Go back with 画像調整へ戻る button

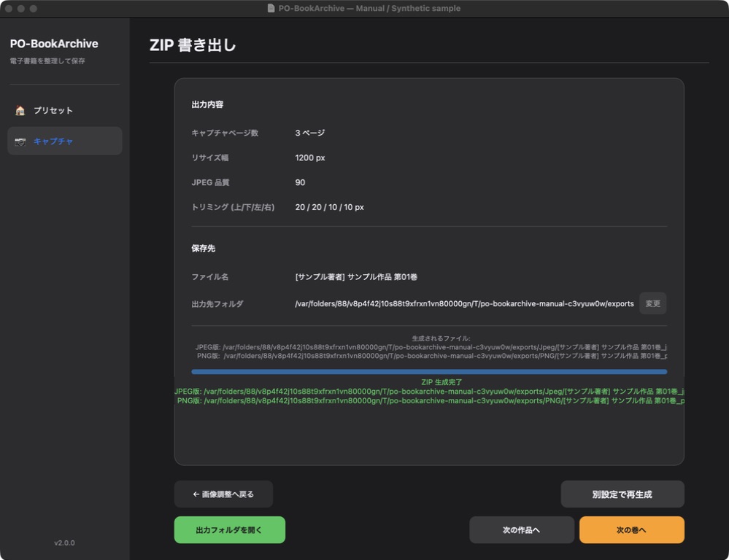pos(223,494)
